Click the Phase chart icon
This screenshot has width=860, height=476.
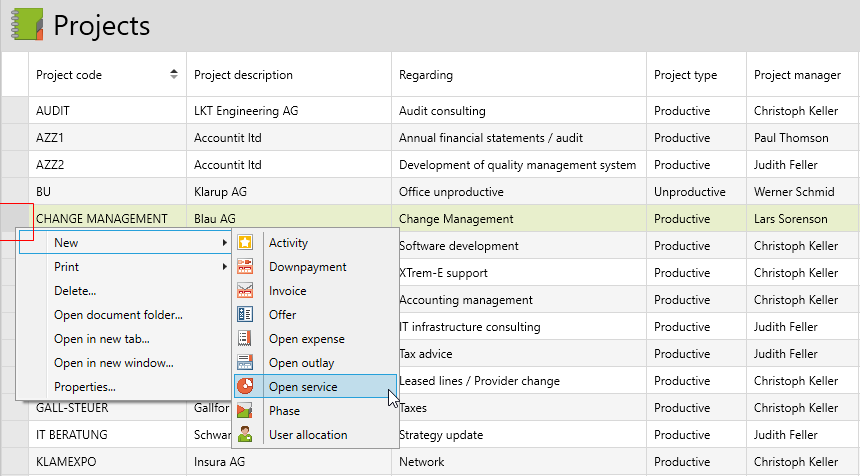click(245, 411)
